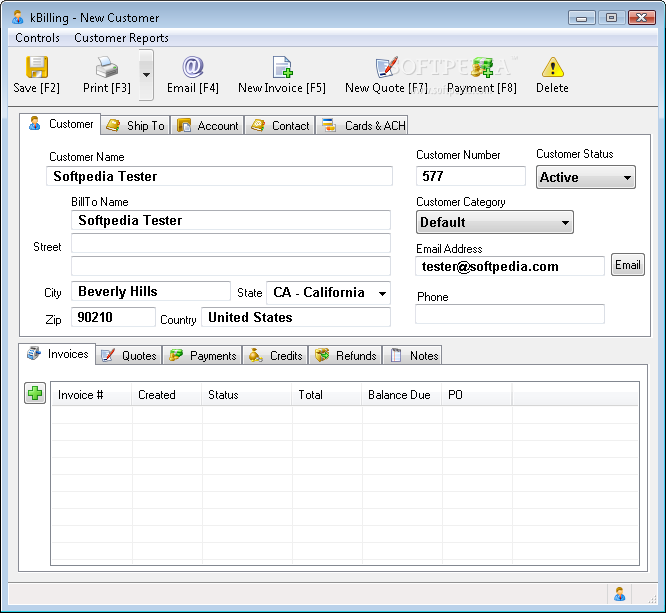The height and width of the screenshot is (613, 666).
Task: Switch to the Contact tab
Action: pyautogui.click(x=280, y=126)
